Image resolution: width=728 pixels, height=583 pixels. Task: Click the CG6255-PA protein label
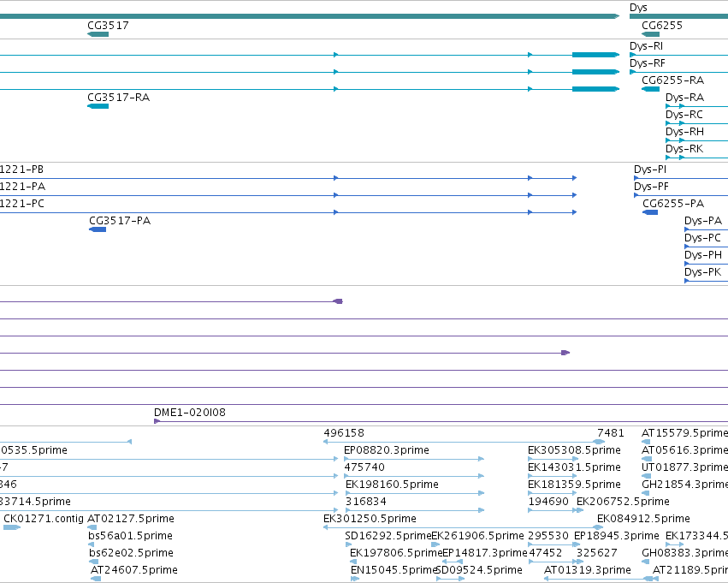673,204
